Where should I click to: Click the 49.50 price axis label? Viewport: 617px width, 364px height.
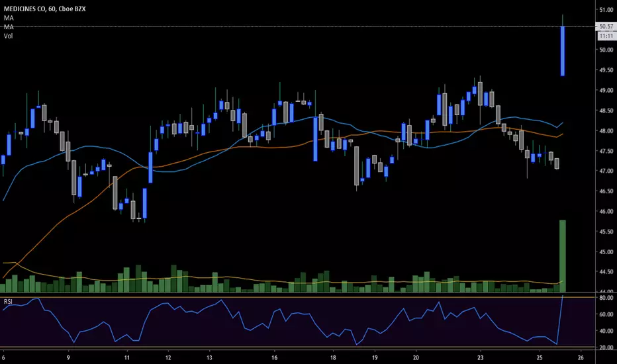click(x=606, y=70)
